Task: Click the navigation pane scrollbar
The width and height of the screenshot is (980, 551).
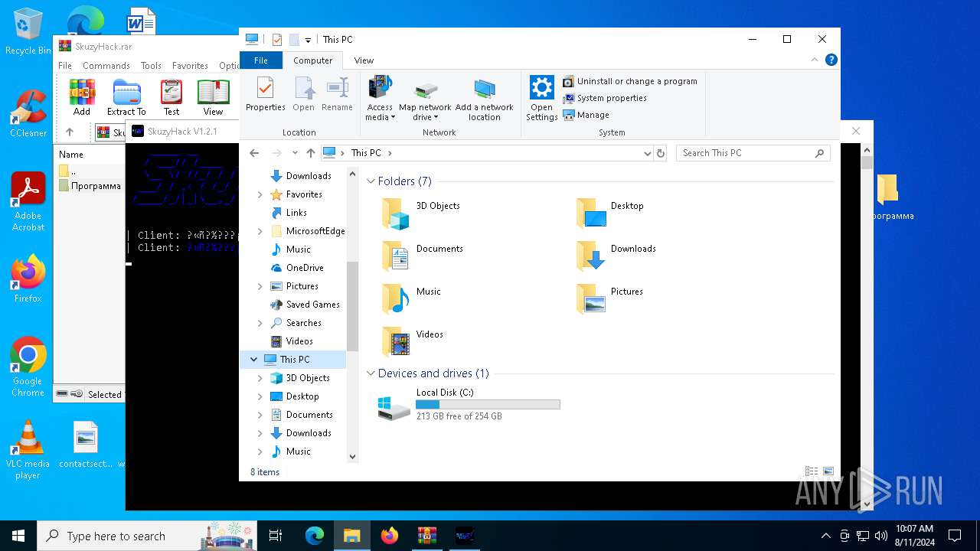Action: pyautogui.click(x=352, y=306)
